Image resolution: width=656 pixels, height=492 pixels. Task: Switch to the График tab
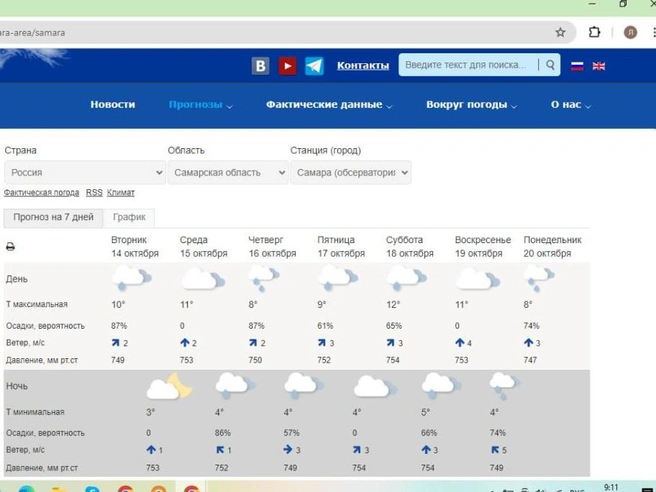[x=129, y=218]
